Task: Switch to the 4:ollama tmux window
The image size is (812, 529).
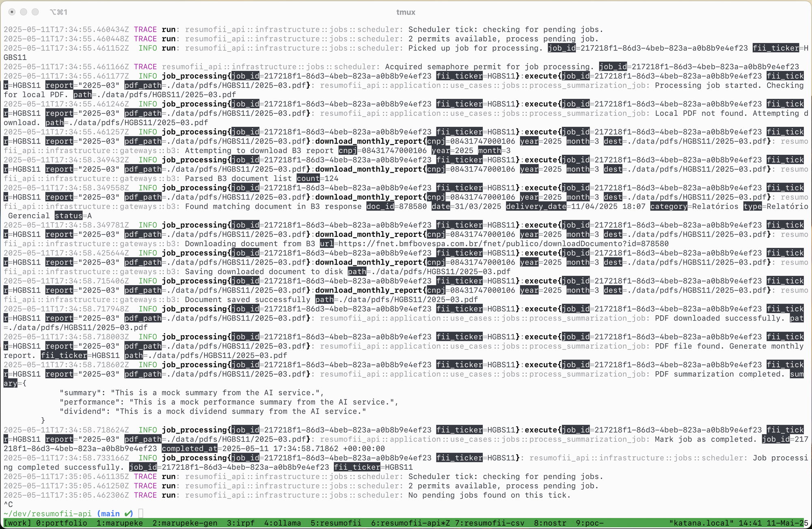Action: [x=282, y=523]
